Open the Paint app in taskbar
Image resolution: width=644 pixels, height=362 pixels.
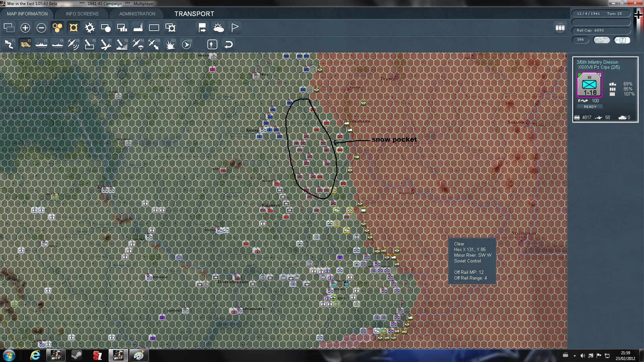[139, 355]
